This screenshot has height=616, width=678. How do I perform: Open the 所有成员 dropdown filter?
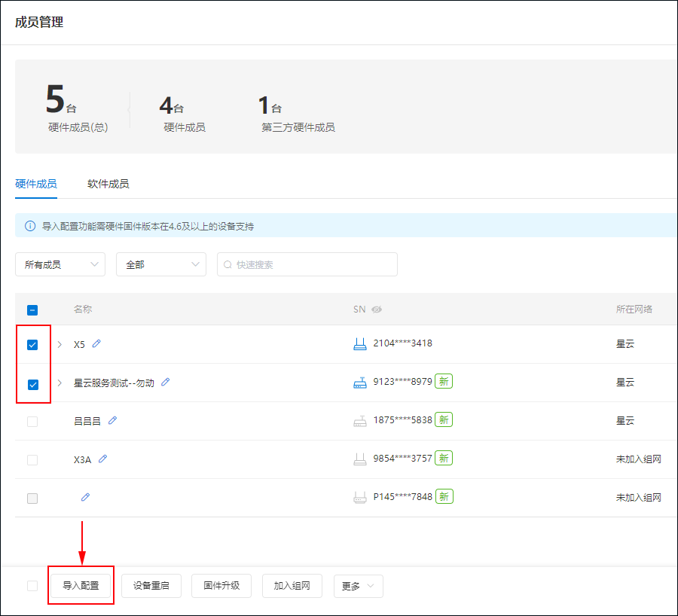(60, 264)
